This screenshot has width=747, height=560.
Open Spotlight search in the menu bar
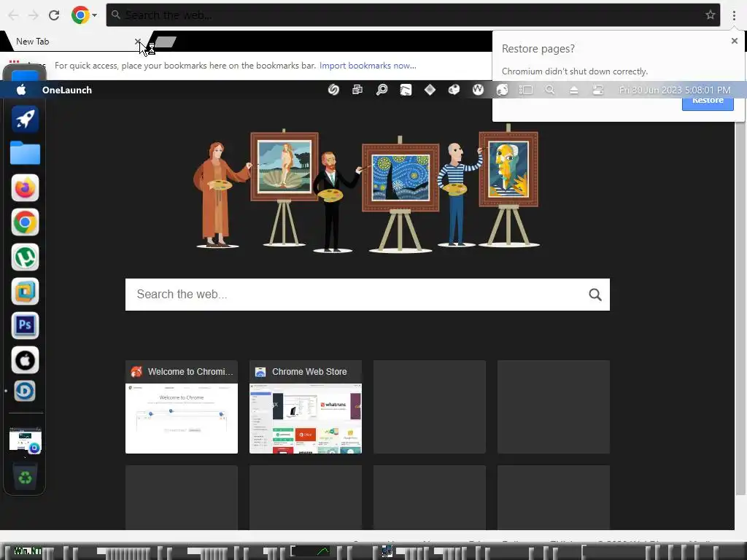(550, 90)
